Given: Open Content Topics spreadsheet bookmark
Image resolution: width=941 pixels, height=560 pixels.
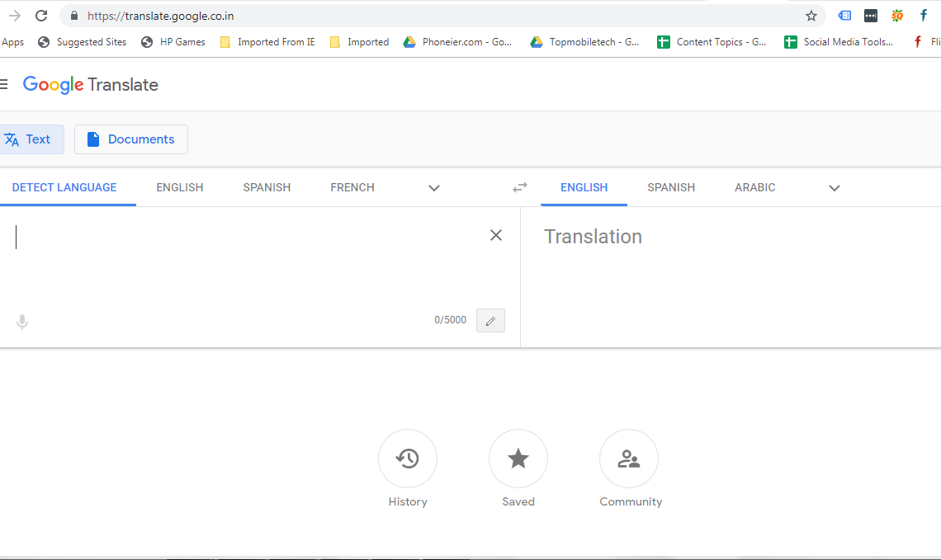Looking at the screenshot, I should click(x=712, y=42).
